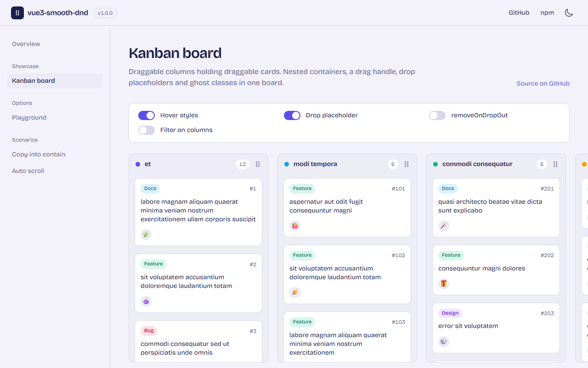Click the 'commodi consequatur' column title
The image size is (588, 368).
[477, 164]
